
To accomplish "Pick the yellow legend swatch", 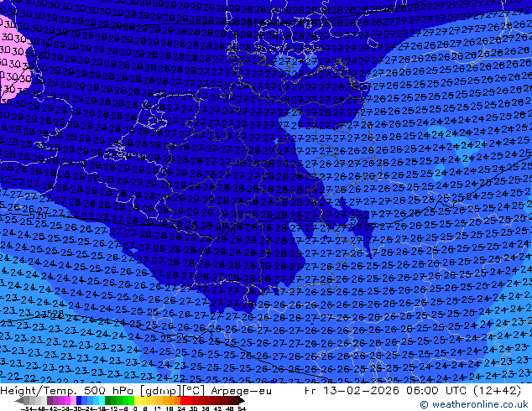I will coord(138,400).
